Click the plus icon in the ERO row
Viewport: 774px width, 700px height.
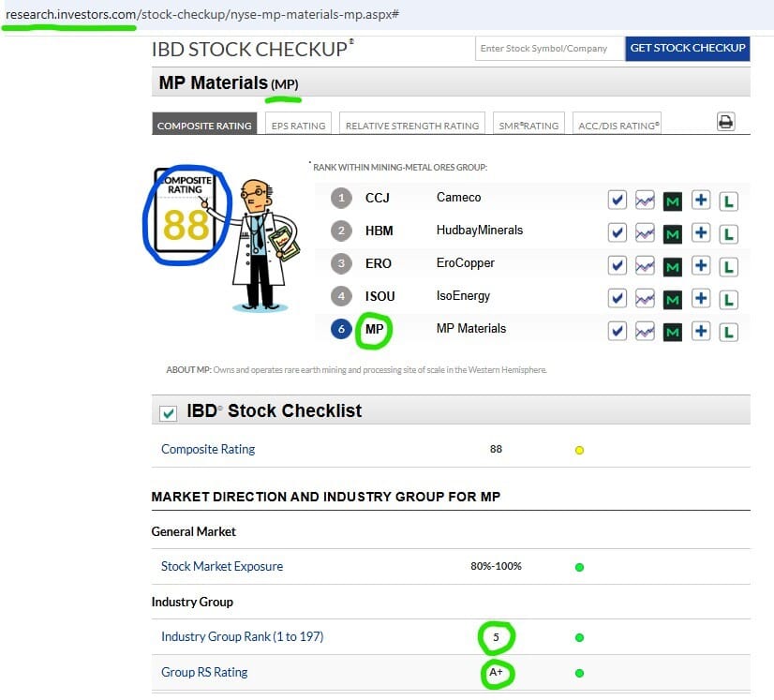[x=701, y=265]
